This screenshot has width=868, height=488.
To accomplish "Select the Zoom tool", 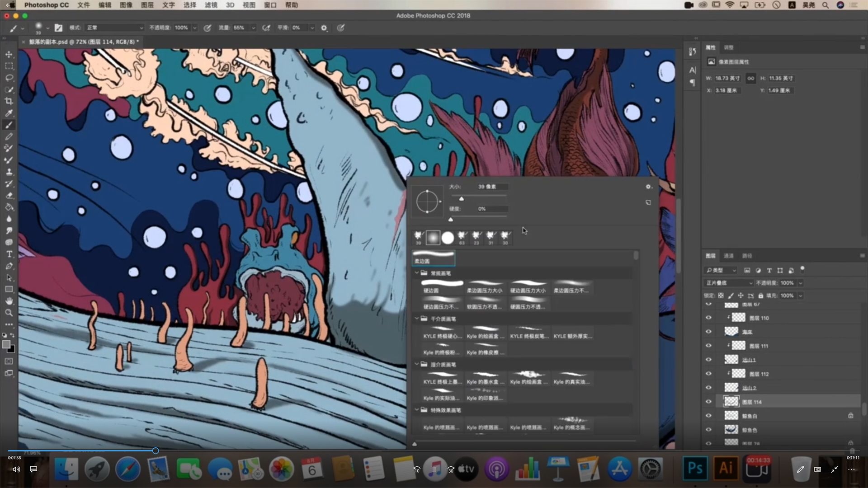I will pos(9,313).
